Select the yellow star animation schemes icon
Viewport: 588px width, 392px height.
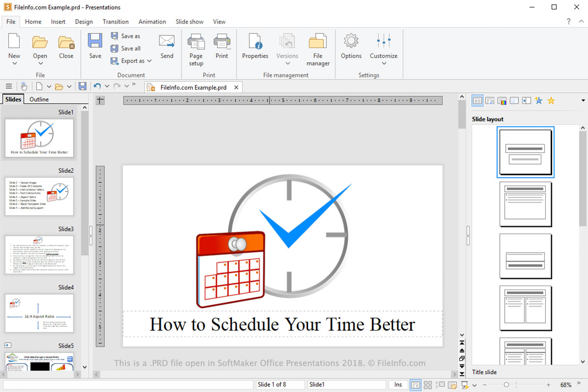[551, 100]
